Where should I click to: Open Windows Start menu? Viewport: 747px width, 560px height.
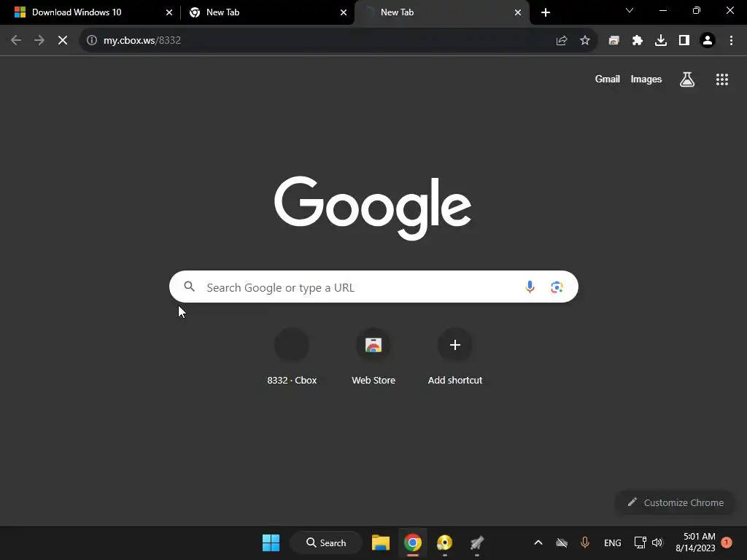(271, 542)
